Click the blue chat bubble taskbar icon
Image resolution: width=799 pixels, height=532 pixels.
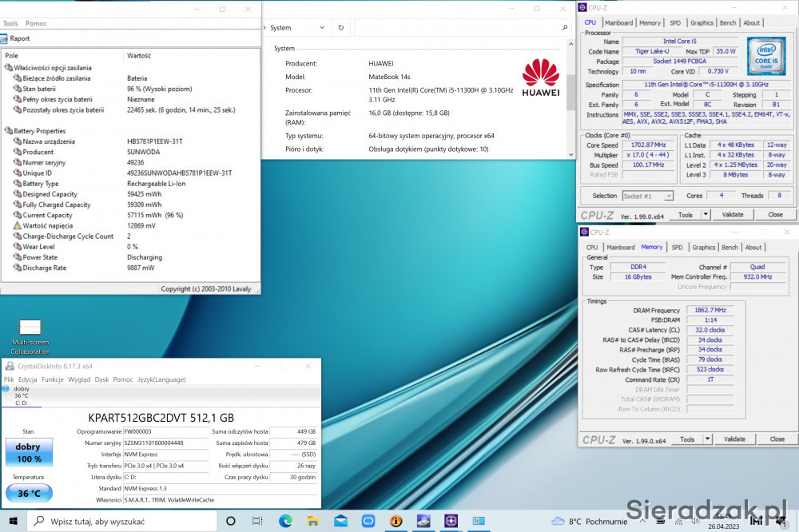point(368,521)
